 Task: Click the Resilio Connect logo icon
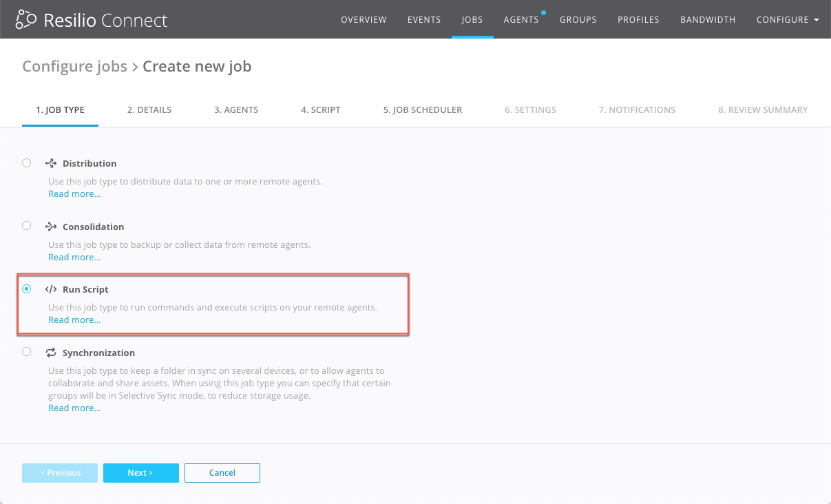pos(25,20)
